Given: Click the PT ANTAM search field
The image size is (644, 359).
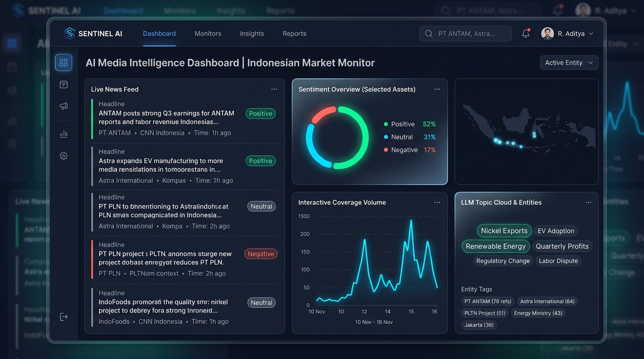Looking at the screenshot, I should [465, 34].
